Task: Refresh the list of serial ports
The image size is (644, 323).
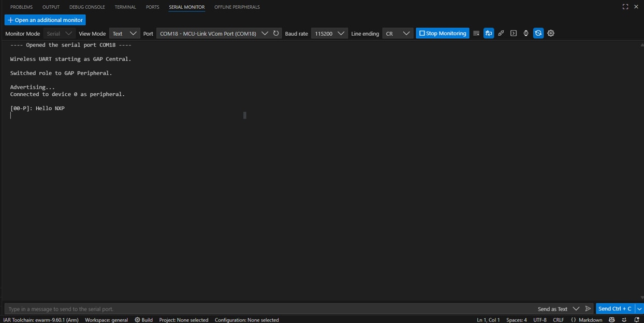Action: pyautogui.click(x=276, y=33)
